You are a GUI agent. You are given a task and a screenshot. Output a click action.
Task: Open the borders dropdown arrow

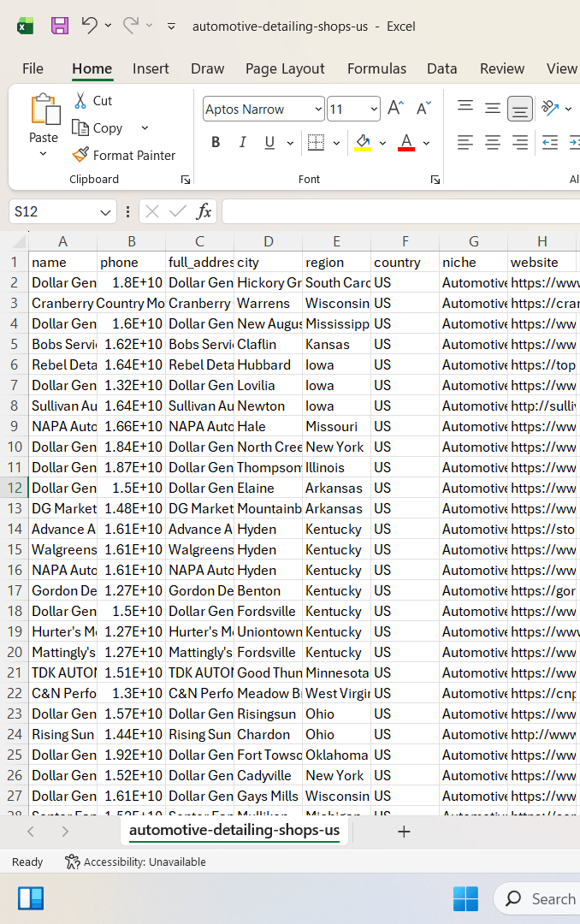336,143
